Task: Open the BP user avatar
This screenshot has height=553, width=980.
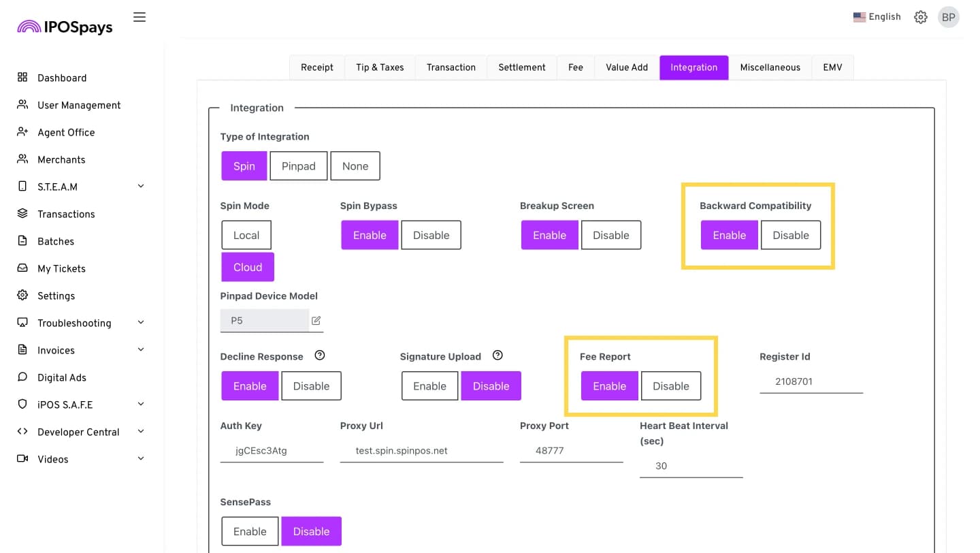Action: click(x=949, y=17)
